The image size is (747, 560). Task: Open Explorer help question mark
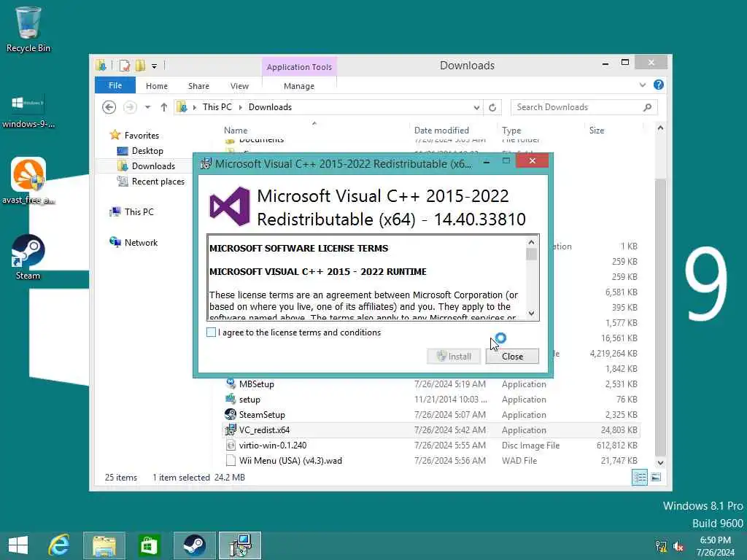pyautogui.click(x=659, y=85)
